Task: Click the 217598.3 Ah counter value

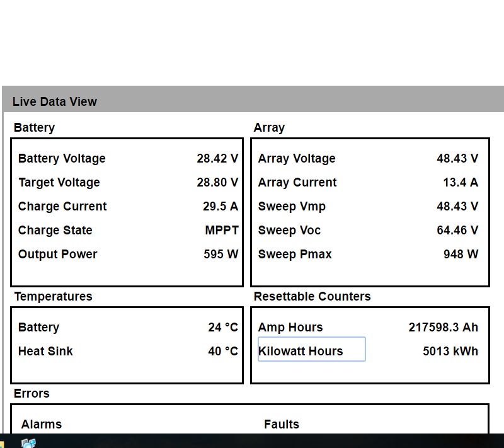Action: coord(444,328)
